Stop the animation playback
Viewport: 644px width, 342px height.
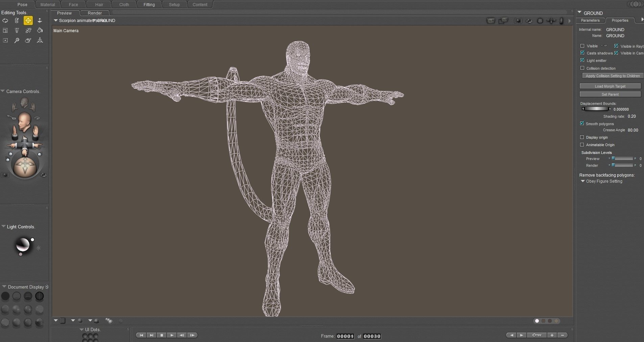162,335
